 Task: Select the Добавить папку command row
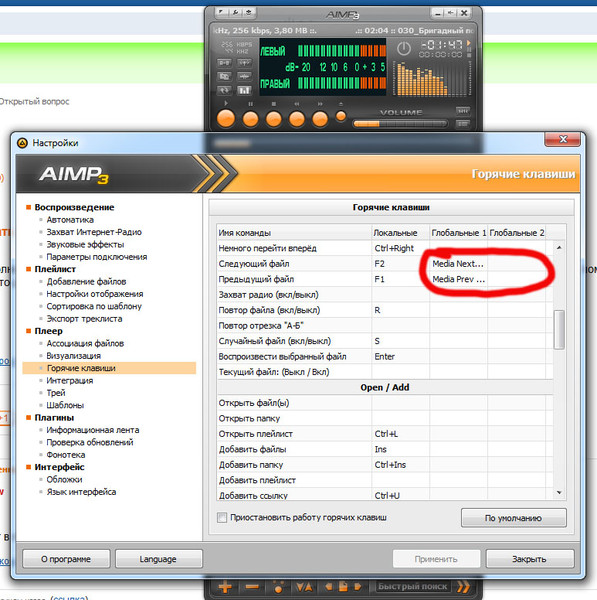tap(385, 465)
